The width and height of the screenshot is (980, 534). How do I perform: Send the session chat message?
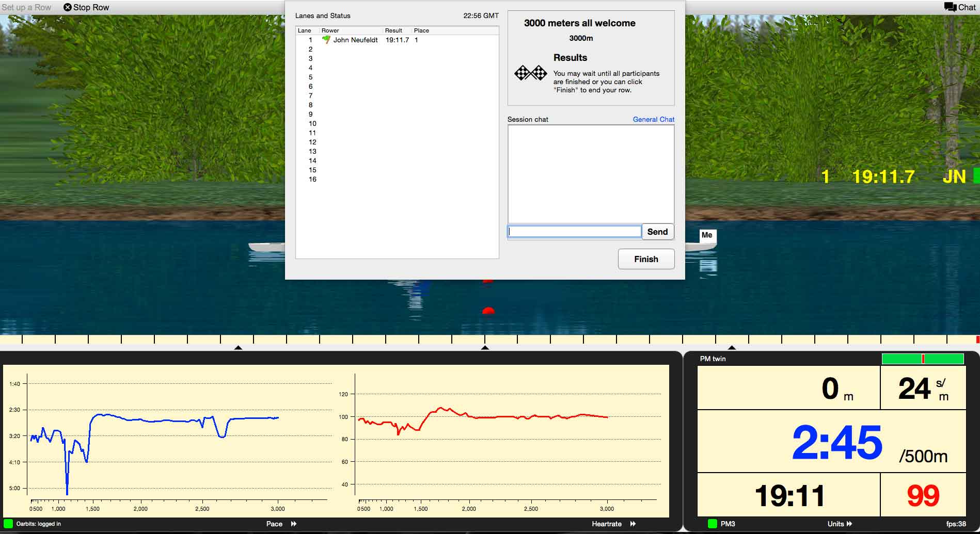point(657,232)
